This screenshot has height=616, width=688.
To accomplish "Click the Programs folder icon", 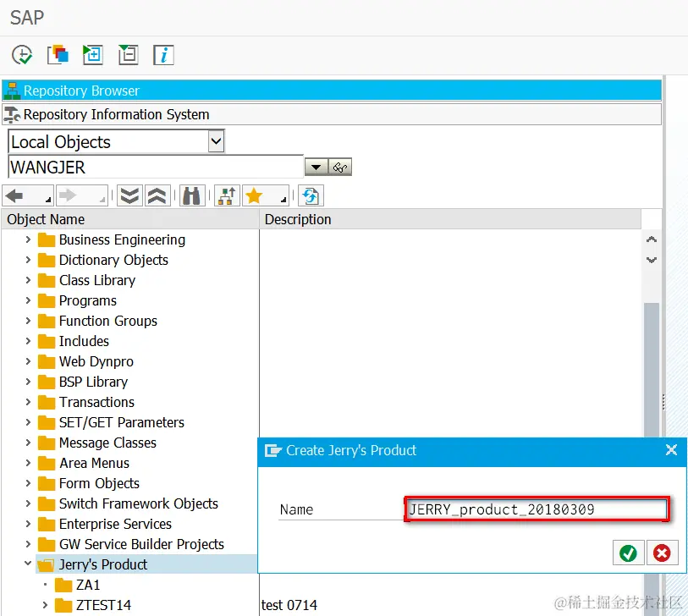I will coord(46,301).
